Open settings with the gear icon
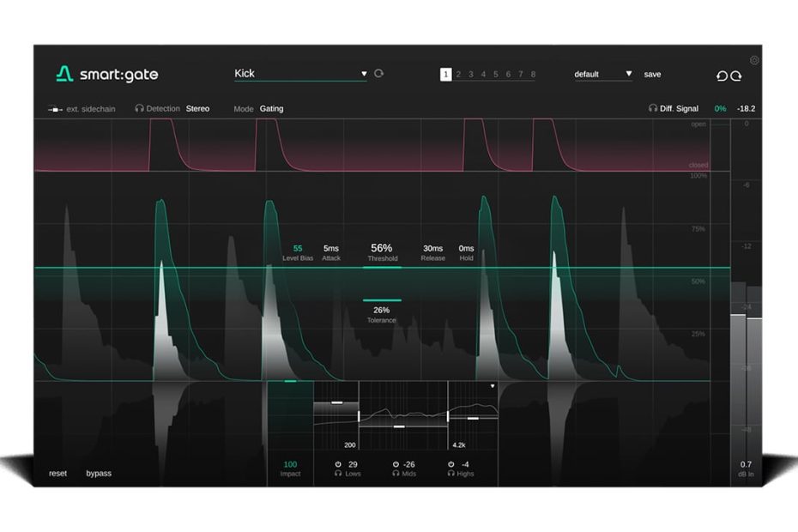This screenshot has width=798, height=532. click(754, 60)
